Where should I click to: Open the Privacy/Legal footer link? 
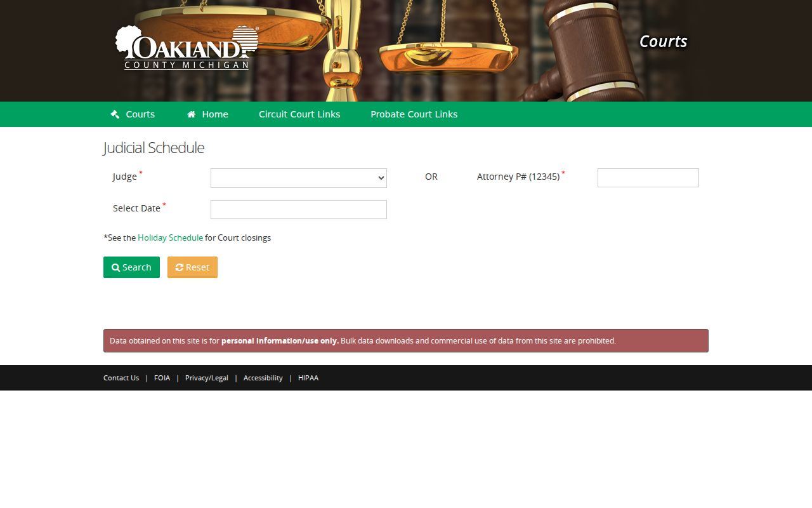click(207, 378)
